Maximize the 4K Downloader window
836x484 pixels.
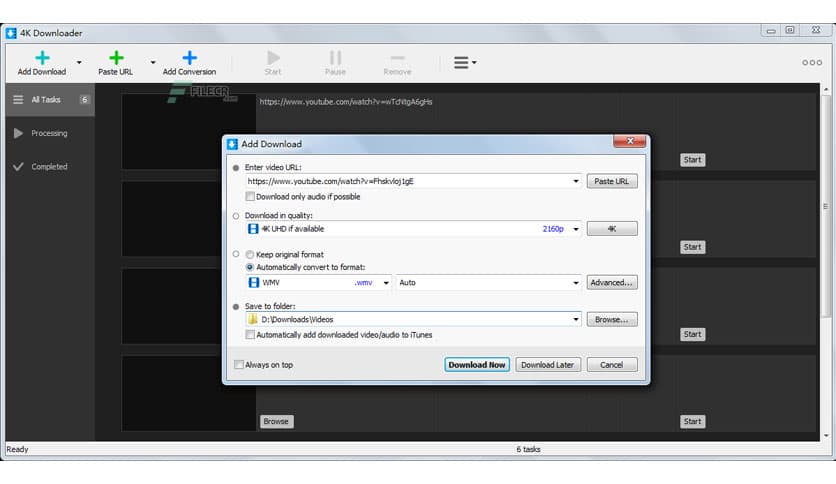point(790,30)
